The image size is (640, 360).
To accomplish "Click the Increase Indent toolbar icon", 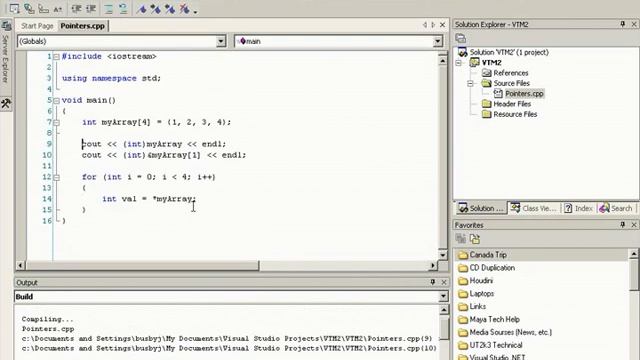I will 91,8.
